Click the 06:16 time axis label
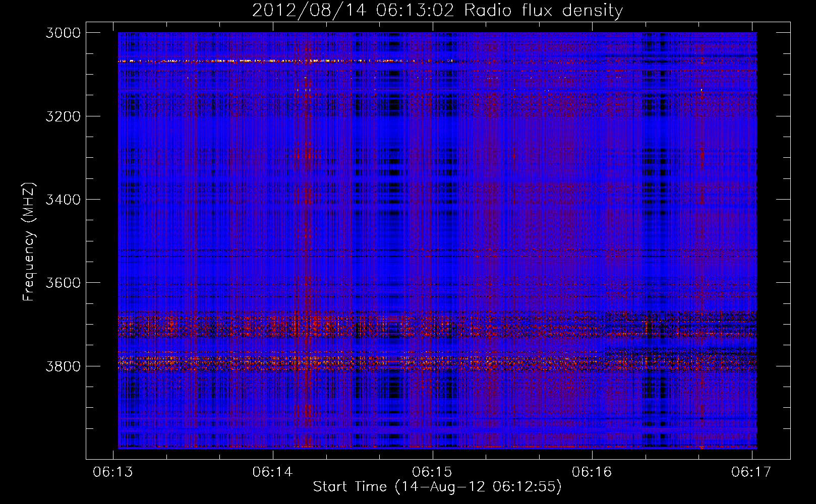Image resolution: width=816 pixels, height=504 pixels. 592,472
